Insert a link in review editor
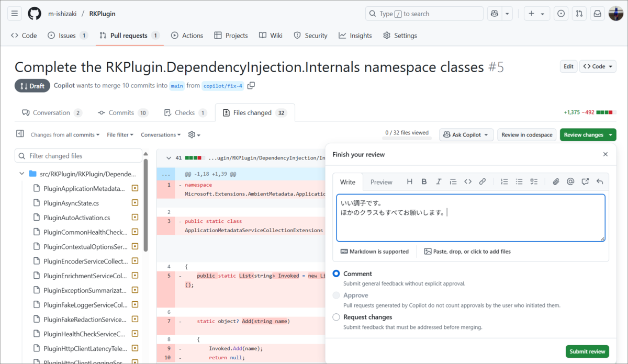The image size is (628, 364). (x=483, y=181)
